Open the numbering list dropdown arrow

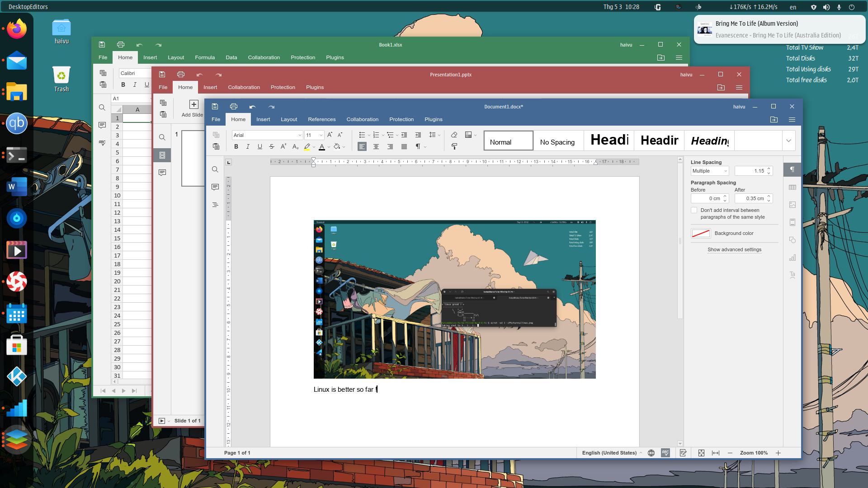pos(383,135)
